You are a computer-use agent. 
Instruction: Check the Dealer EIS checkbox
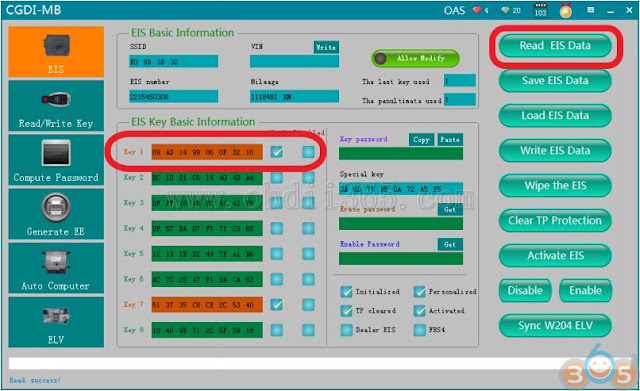[347, 330]
